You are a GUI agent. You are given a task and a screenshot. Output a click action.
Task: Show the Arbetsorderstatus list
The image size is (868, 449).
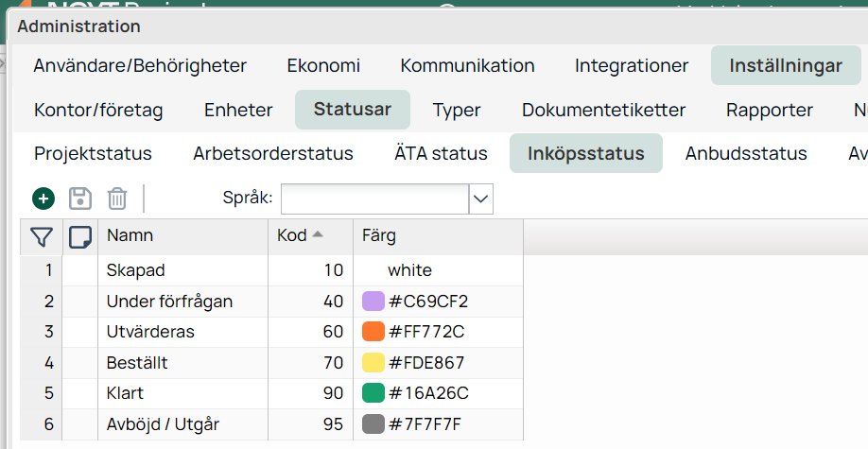click(x=273, y=153)
